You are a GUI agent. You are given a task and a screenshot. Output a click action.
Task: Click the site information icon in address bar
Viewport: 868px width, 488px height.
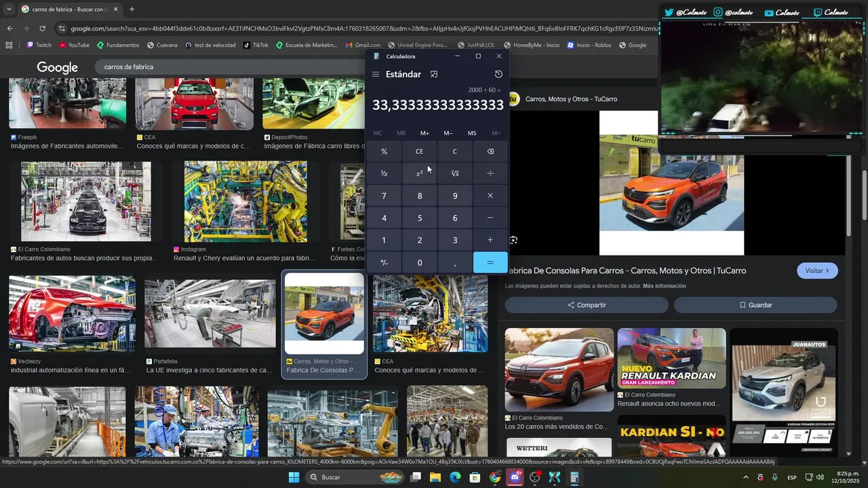pos(62,28)
